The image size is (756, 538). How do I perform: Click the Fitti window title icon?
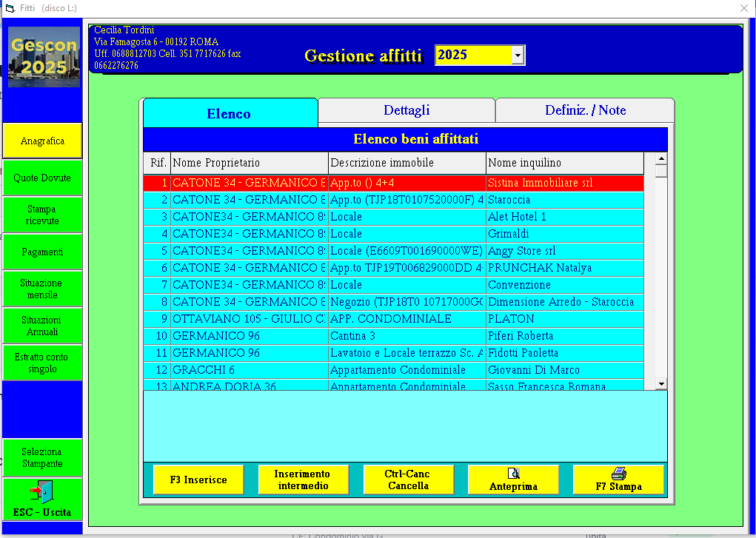pos(10,8)
